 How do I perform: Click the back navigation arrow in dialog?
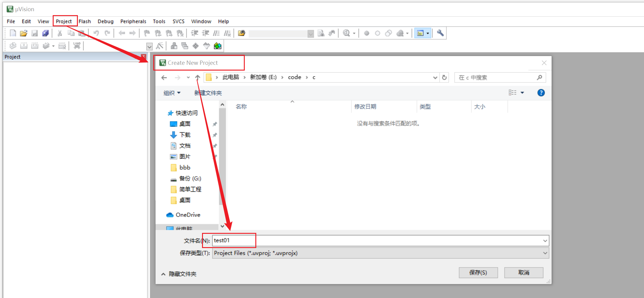click(164, 78)
